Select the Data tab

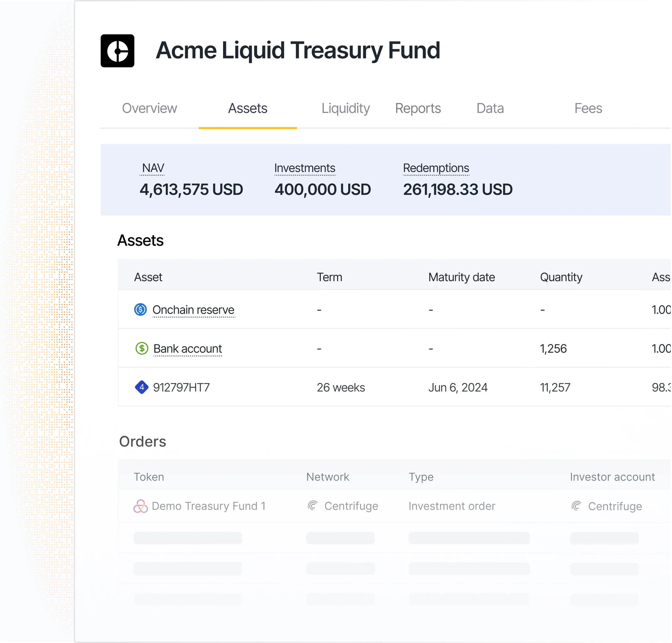(490, 109)
